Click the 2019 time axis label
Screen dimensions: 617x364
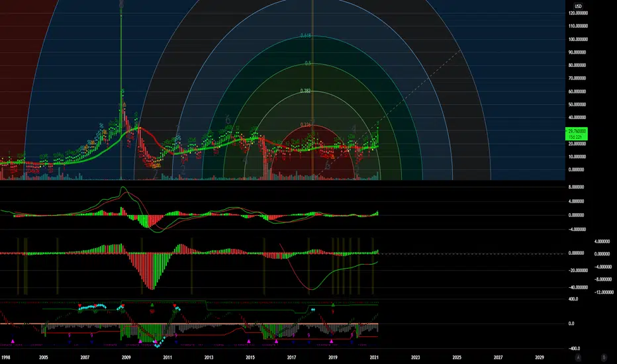point(332,357)
